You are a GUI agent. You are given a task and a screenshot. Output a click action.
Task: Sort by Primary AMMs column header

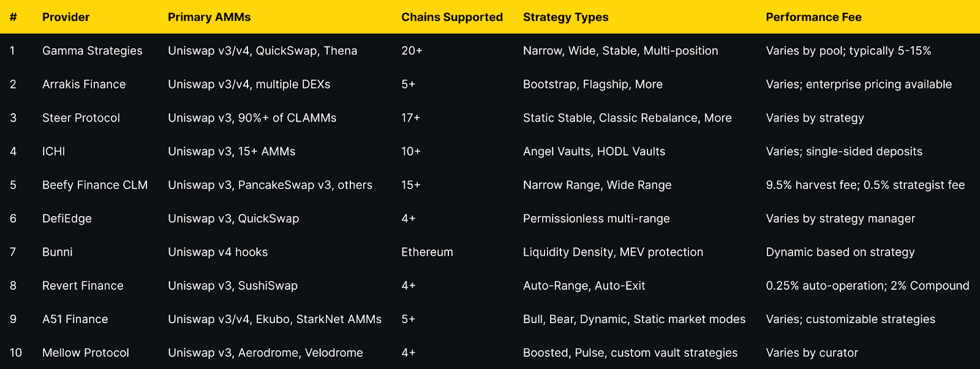(x=209, y=17)
